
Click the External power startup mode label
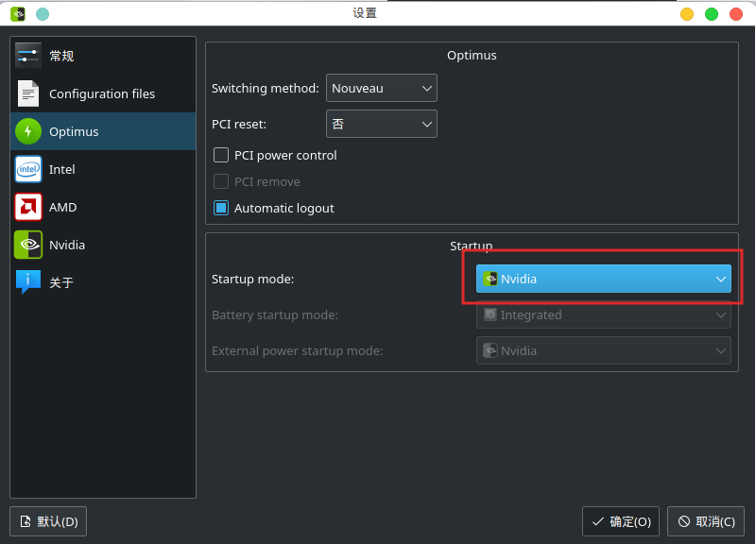[298, 350]
